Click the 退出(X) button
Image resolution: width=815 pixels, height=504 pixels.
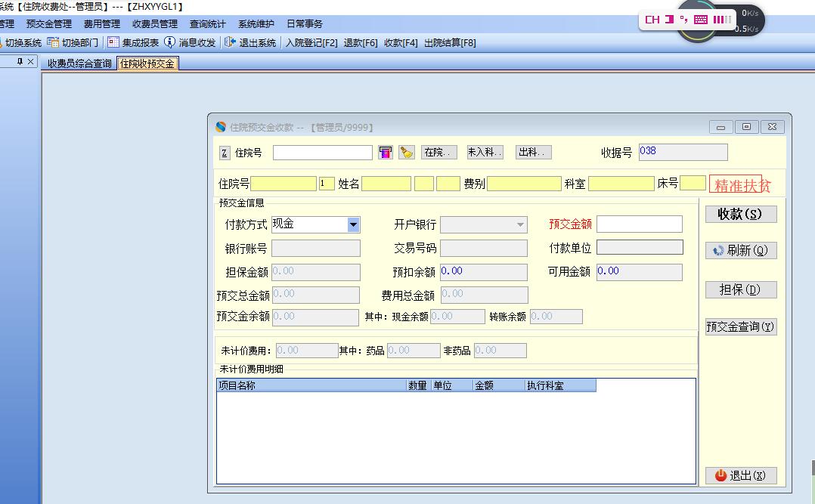741,475
